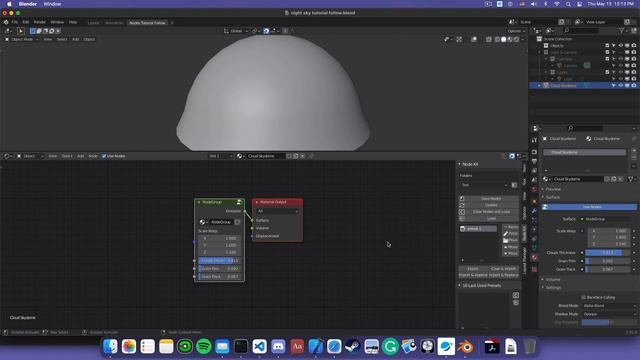This screenshot has width=640, height=360.
Task: Switch to the Layout workspace tab
Action: [x=93, y=23]
